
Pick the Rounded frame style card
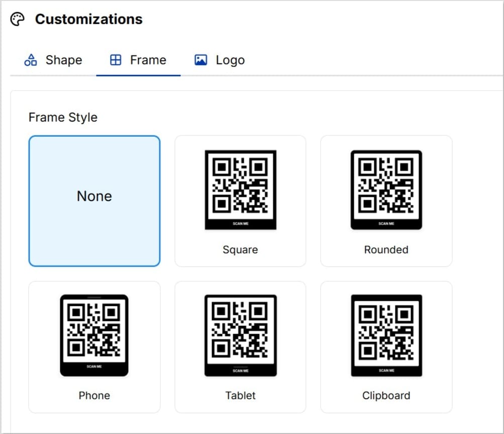(386, 201)
